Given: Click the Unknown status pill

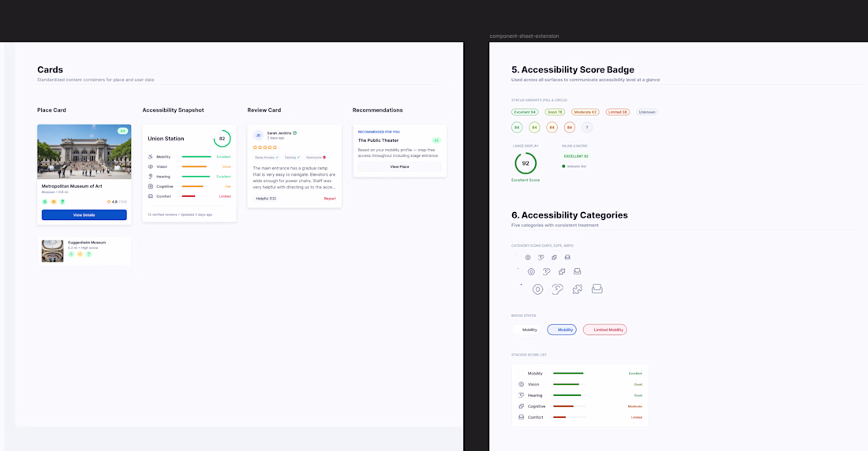Looking at the screenshot, I should 647,112.
